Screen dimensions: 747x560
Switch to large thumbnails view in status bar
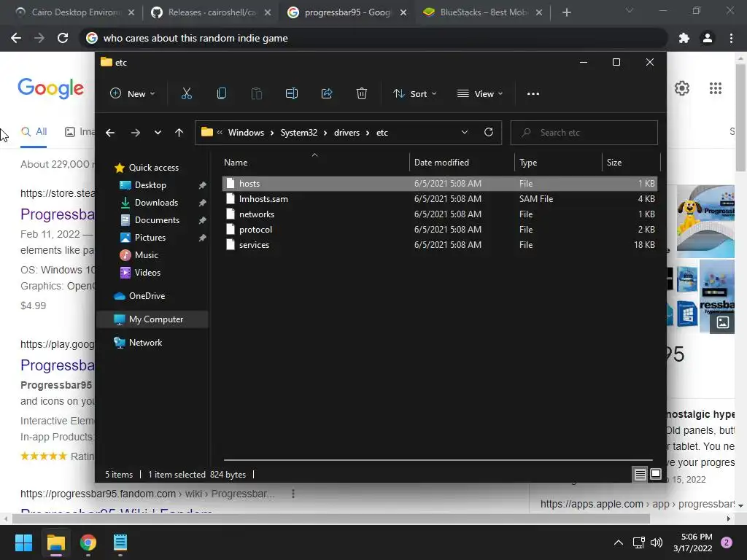(x=656, y=474)
